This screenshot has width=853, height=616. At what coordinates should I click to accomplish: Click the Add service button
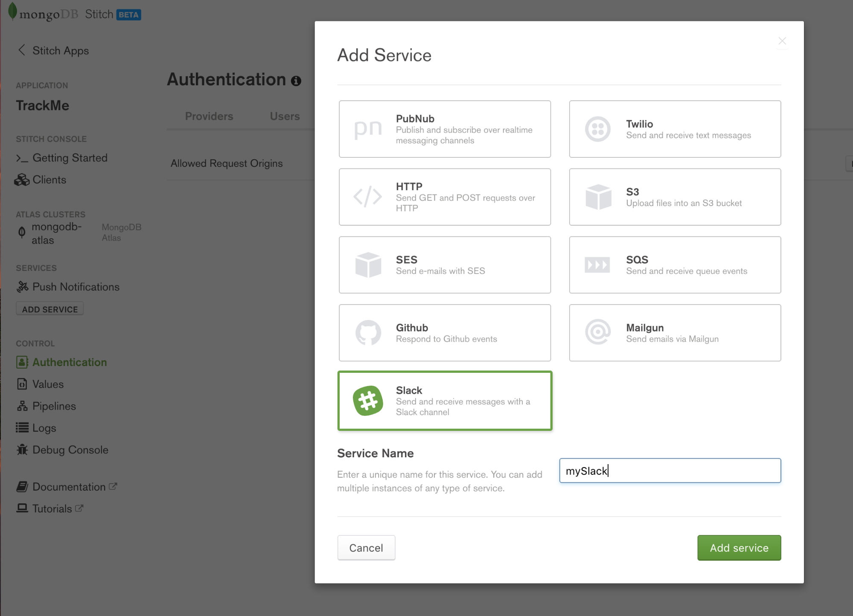pyautogui.click(x=739, y=547)
